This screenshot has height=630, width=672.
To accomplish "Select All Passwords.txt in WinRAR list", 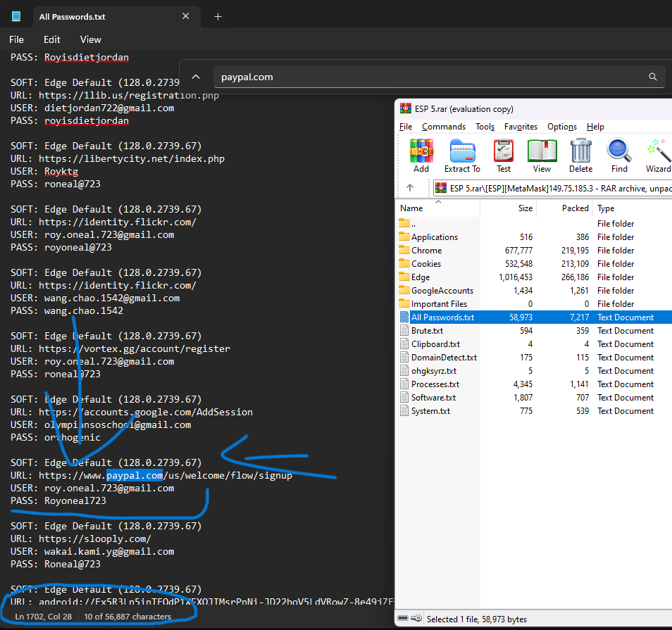I will (534, 317).
